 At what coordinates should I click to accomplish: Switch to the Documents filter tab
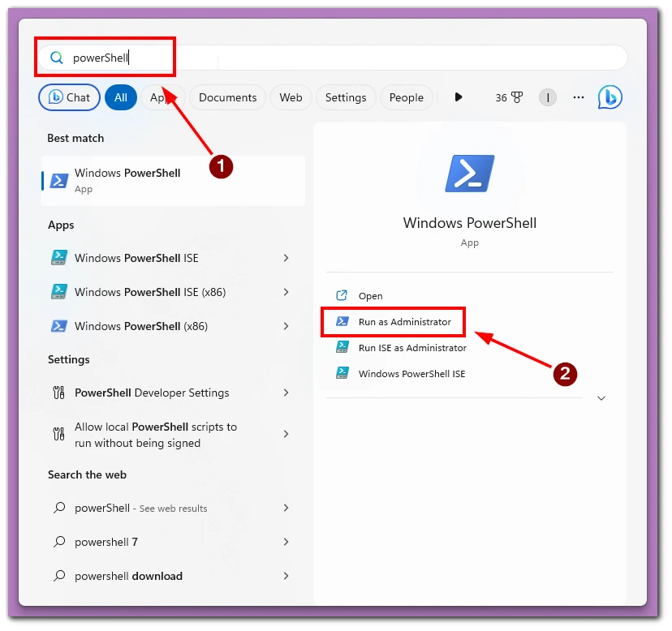point(227,97)
